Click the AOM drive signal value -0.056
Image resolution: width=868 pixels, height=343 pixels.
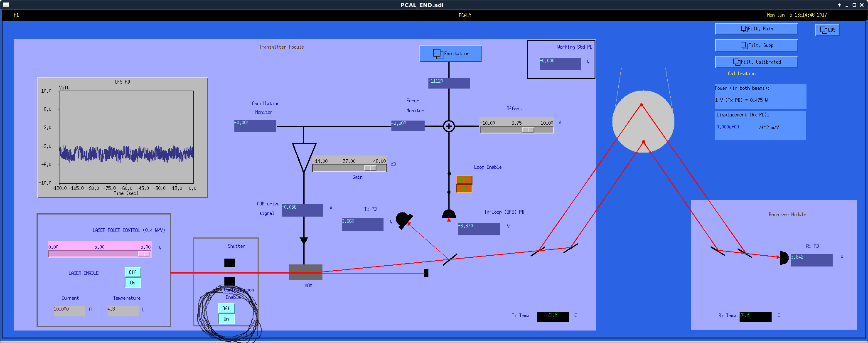(302, 210)
